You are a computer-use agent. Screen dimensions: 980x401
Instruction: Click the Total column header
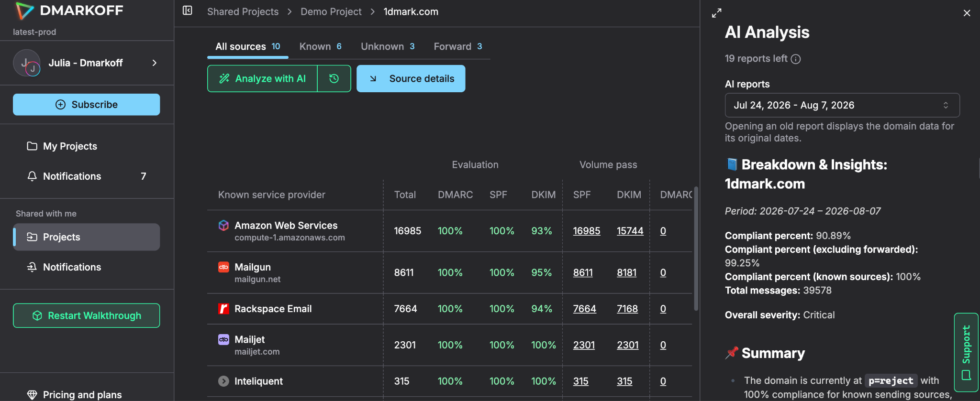pyautogui.click(x=405, y=195)
